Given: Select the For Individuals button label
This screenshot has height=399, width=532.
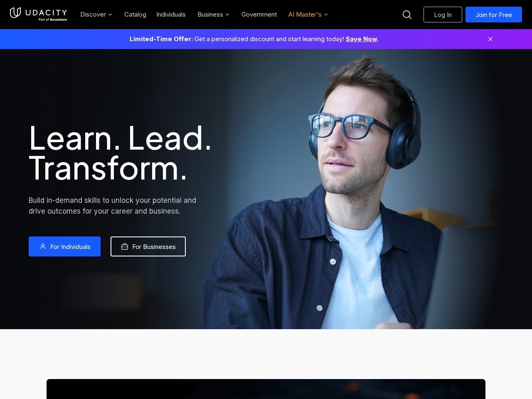Looking at the screenshot, I should click(x=70, y=247).
